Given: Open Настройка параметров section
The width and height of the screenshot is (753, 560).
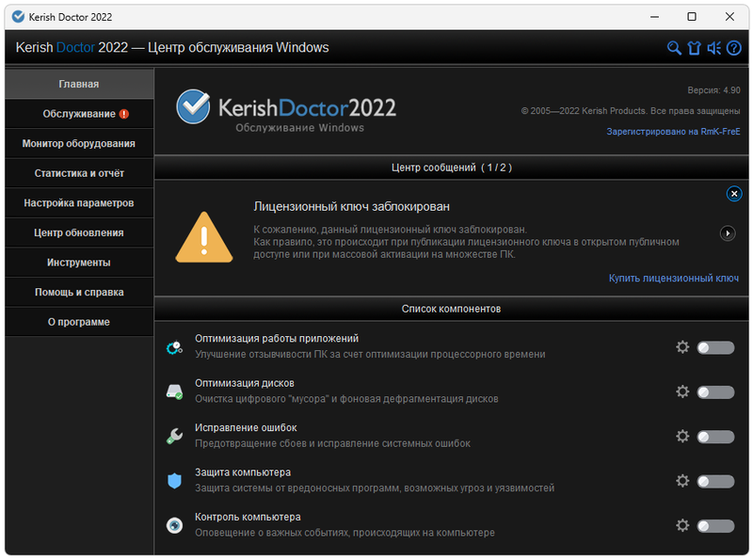Looking at the screenshot, I should (x=79, y=203).
